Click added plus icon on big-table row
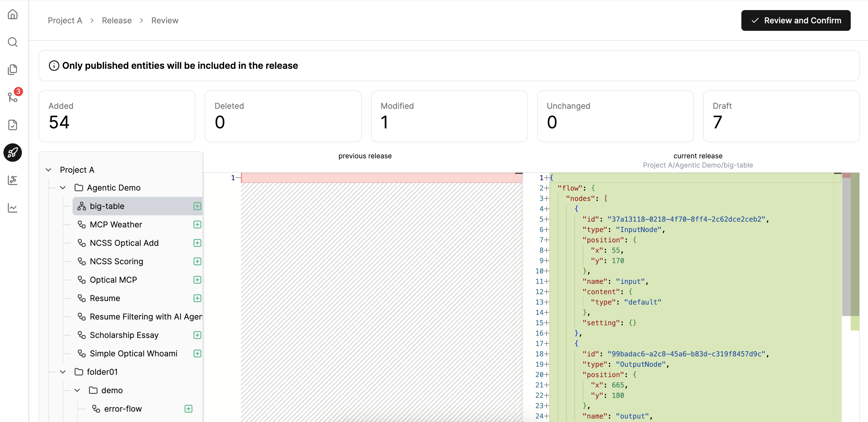This screenshot has height=422, width=868. point(197,206)
